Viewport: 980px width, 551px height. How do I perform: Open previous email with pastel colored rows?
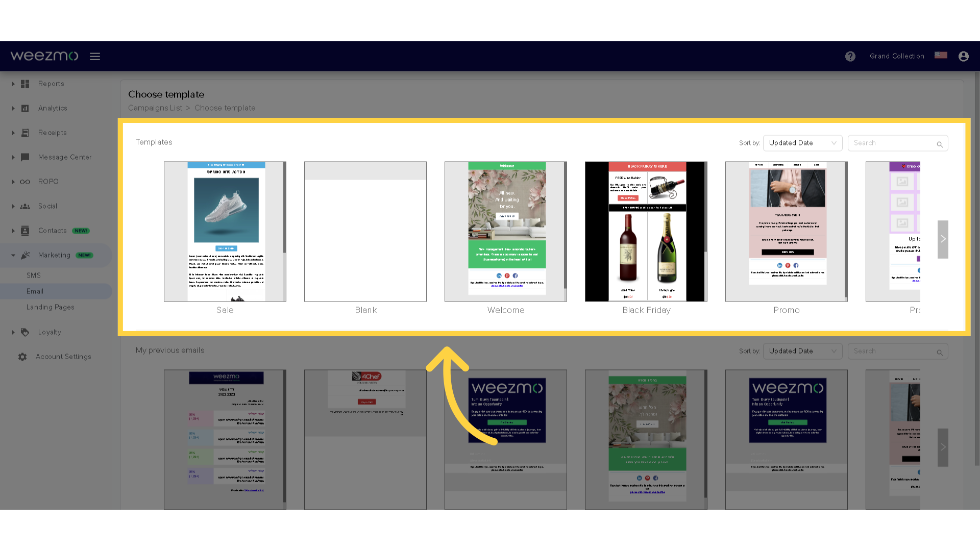pyautogui.click(x=225, y=440)
